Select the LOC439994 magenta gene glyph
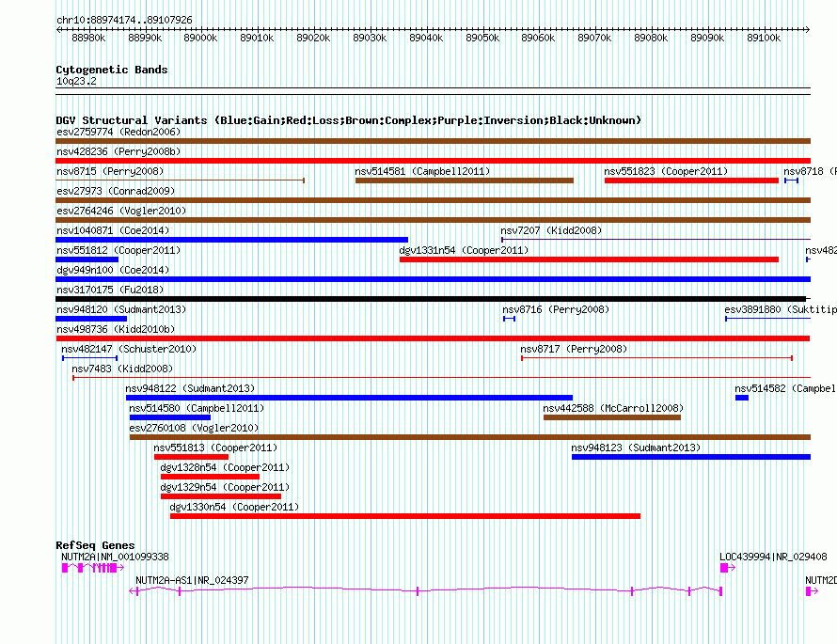The height and width of the screenshot is (644, 837). 728,568
